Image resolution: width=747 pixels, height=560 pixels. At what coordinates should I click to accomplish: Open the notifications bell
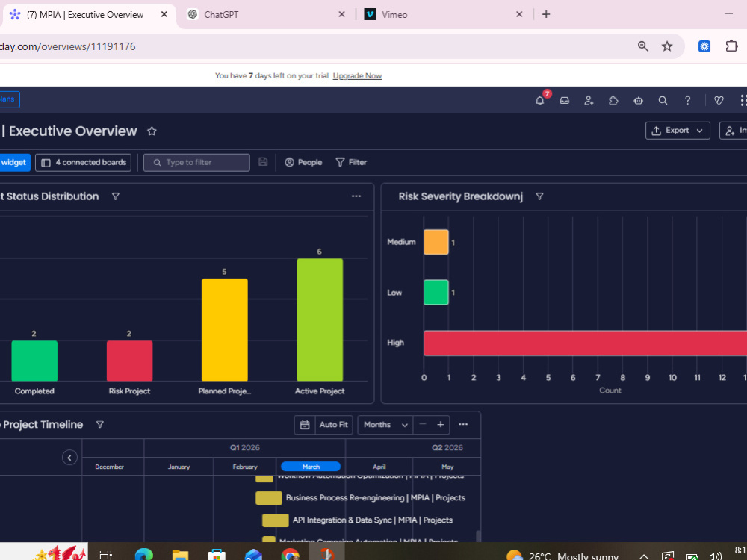tap(540, 100)
